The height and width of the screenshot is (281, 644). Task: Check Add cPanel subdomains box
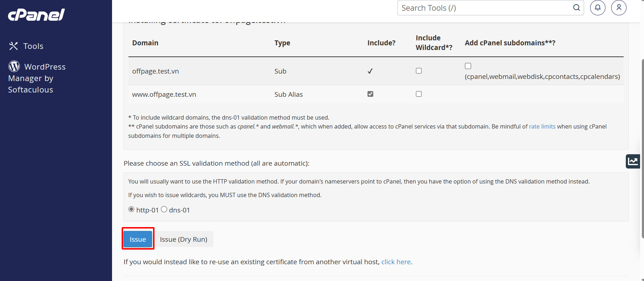coord(468,66)
